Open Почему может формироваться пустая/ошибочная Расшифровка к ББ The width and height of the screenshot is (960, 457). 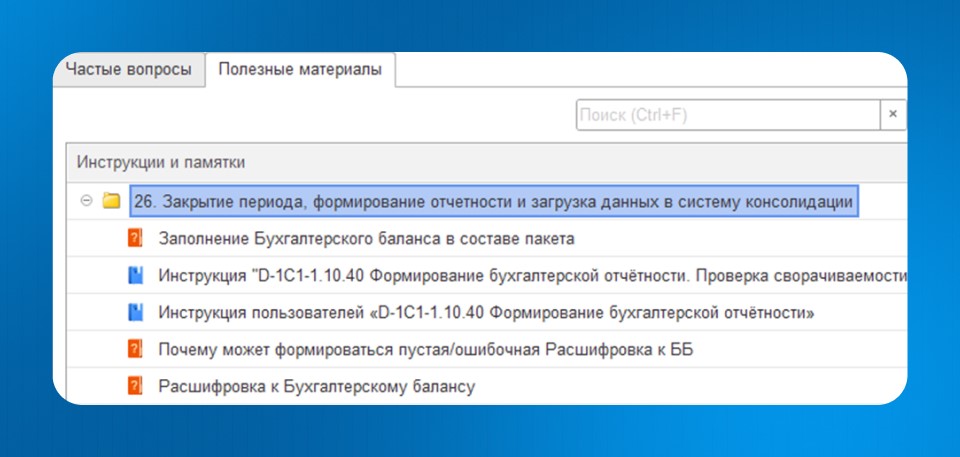(426, 350)
